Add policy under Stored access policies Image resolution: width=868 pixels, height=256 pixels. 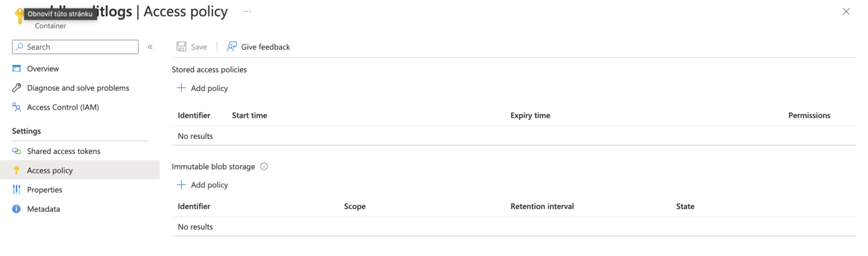(203, 88)
